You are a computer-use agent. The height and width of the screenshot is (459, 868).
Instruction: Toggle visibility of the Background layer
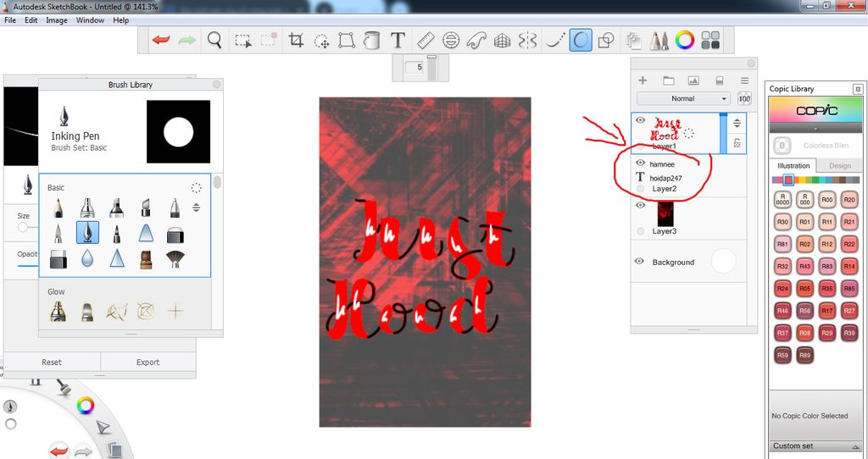639,261
